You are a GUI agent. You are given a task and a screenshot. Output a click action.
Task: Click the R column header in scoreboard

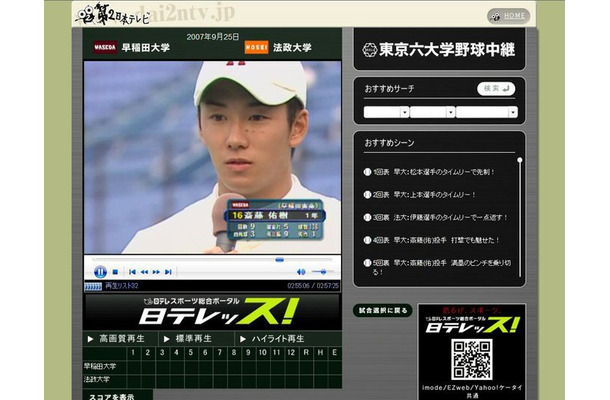click(x=306, y=353)
